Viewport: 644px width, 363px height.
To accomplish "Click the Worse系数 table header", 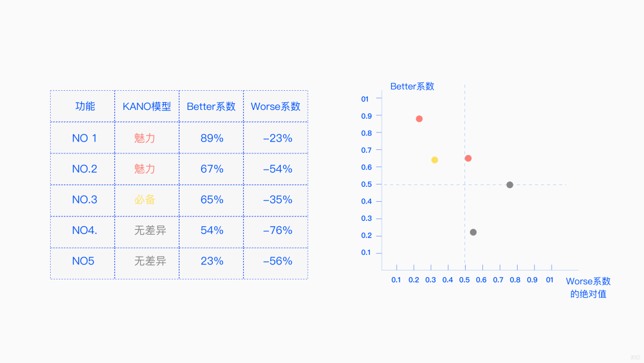I will point(275,106).
